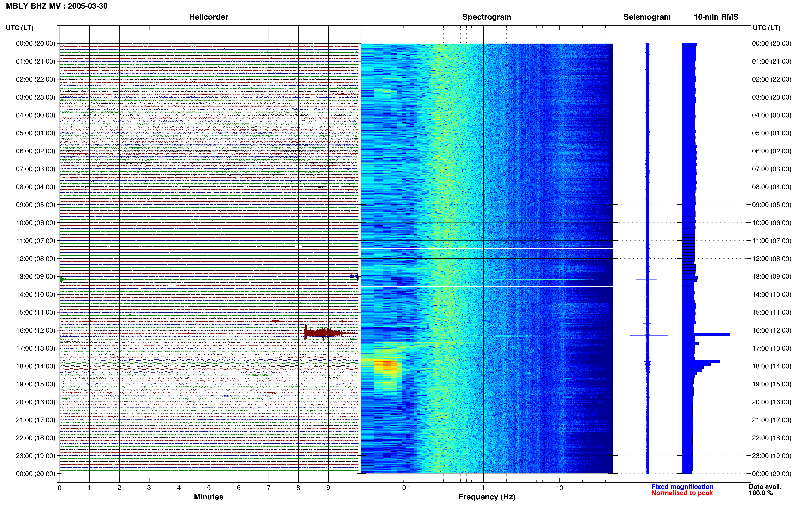Viewport: 812px width, 508px height.
Task: Click left time label '15:00 (11:00)'
Action: coord(36,312)
